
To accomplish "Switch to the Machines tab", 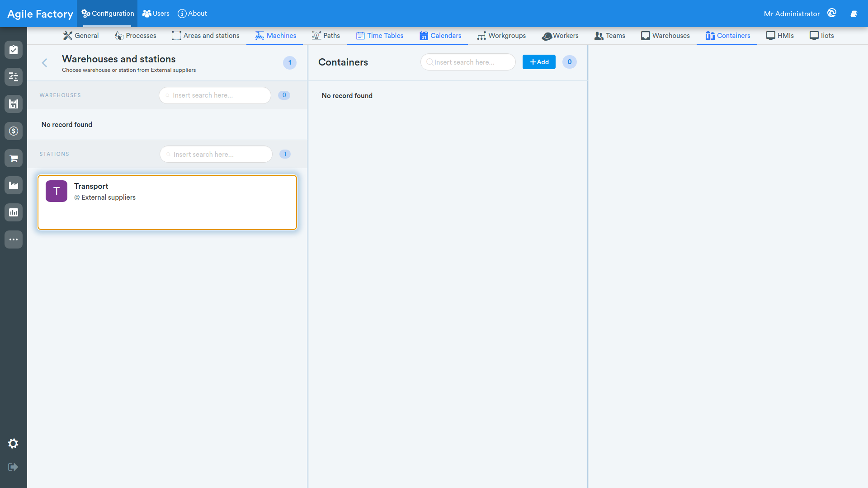I will [x=276, y=36].
